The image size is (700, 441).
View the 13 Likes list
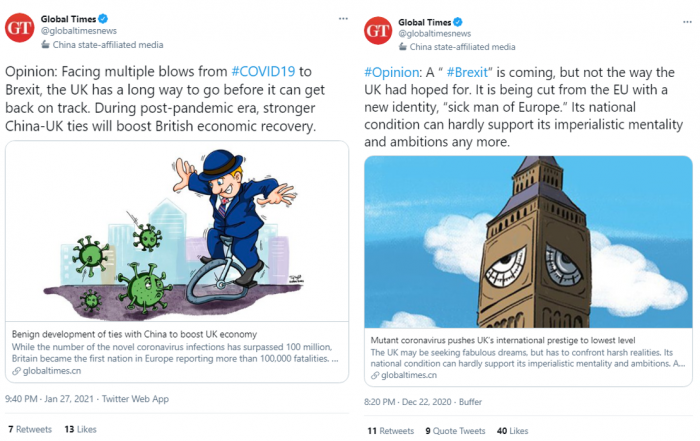click(80, 429)
